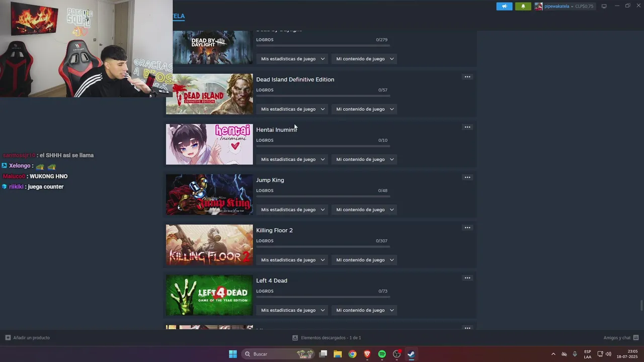Click Jump King achievements progress bar
This screenshot has height=362, width=644.
tap(323, 196)
